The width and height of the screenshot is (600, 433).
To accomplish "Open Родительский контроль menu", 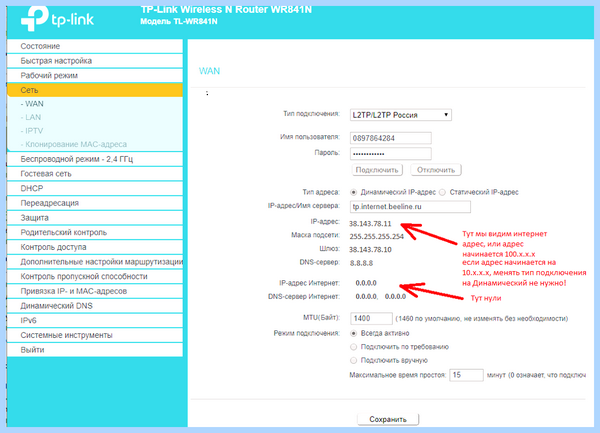I will click(x=95, y=232).
